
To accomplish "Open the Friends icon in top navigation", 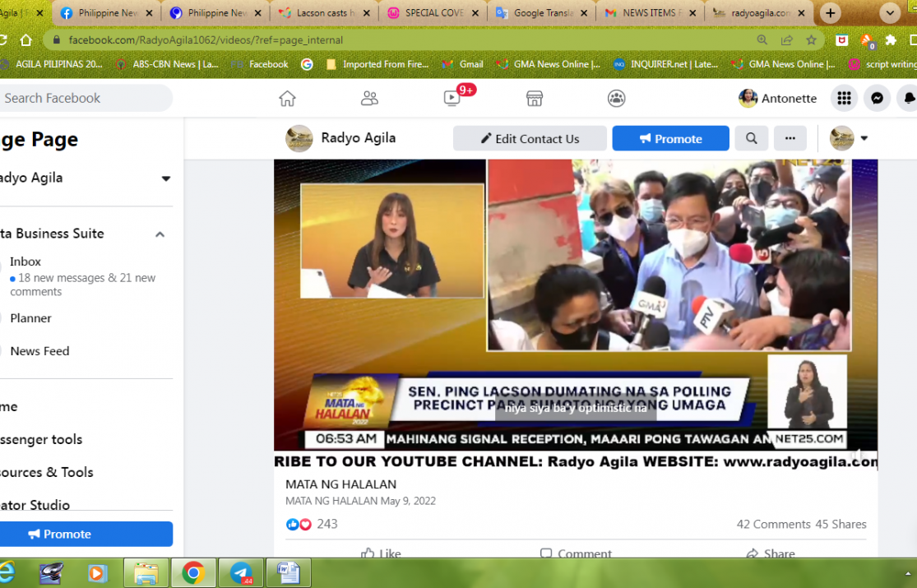I will point(369,99).
